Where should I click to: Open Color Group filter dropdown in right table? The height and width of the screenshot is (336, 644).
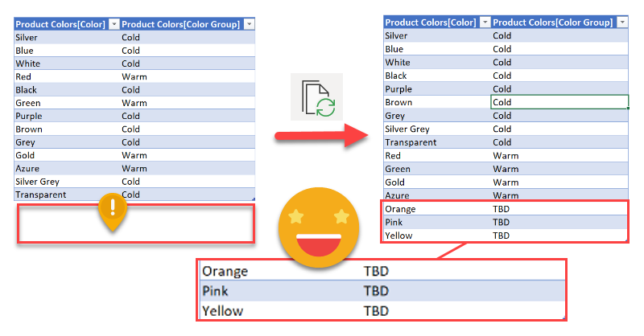pos(621,23)
